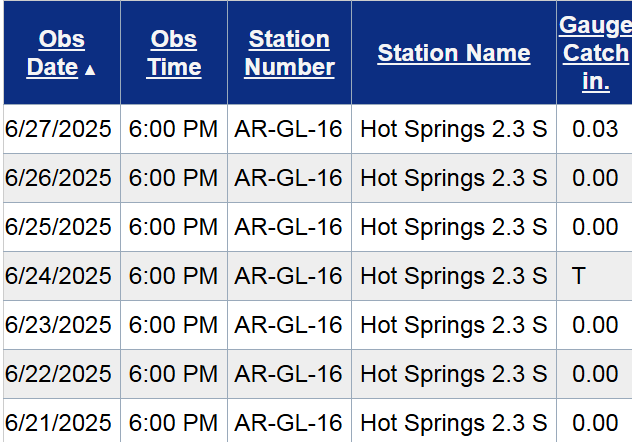Select the 6/27/2025 date cell
Image resolution: width=632 pixels, height=442 pixels.
(59, 129)
